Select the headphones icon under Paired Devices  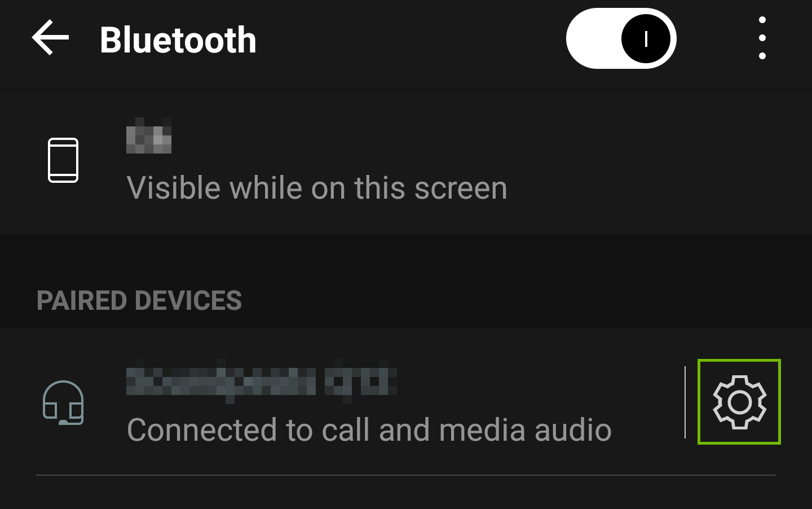click(x=63, y=403)
